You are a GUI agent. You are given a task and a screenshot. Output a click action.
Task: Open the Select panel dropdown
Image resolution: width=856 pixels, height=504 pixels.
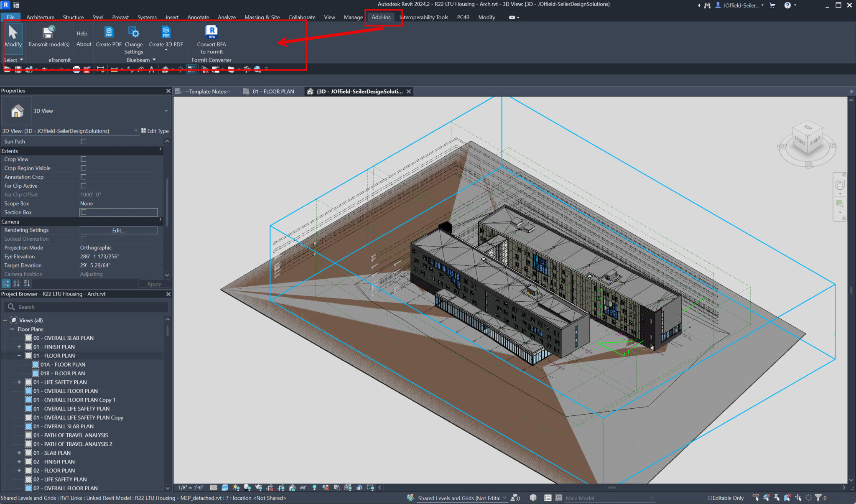click(21, 60)
